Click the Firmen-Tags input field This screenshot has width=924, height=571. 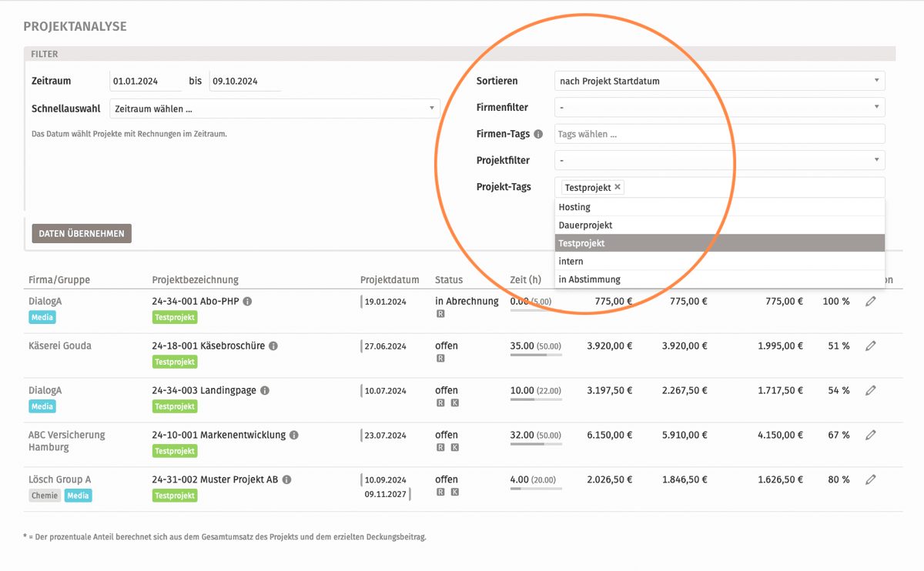click(719, 134)
